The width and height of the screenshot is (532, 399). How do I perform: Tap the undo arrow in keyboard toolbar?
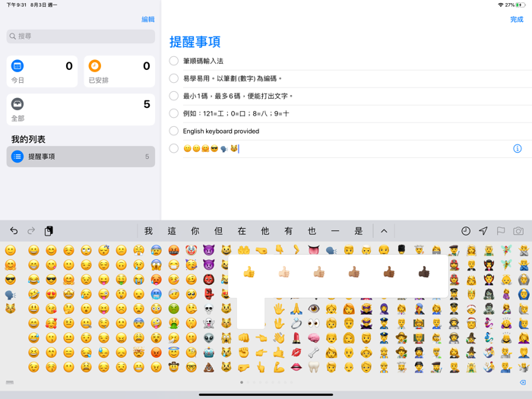pyautogui.click(x=14, y=231)
